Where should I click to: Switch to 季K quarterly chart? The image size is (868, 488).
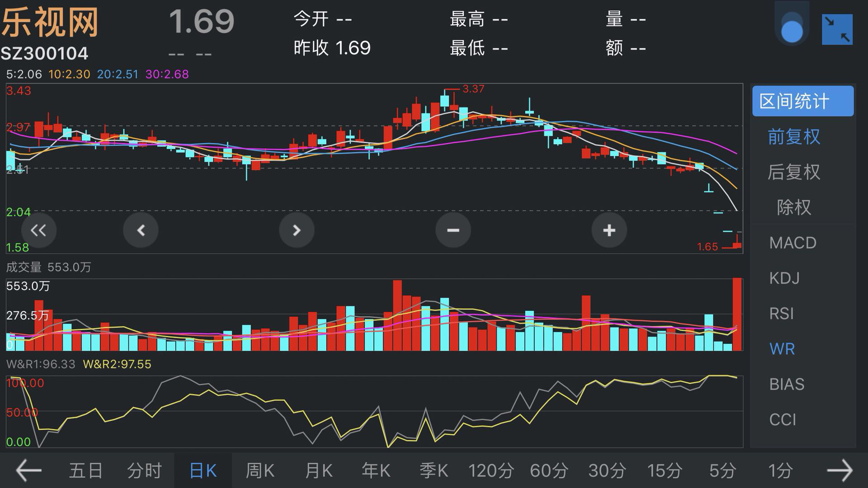click(434, 470)
